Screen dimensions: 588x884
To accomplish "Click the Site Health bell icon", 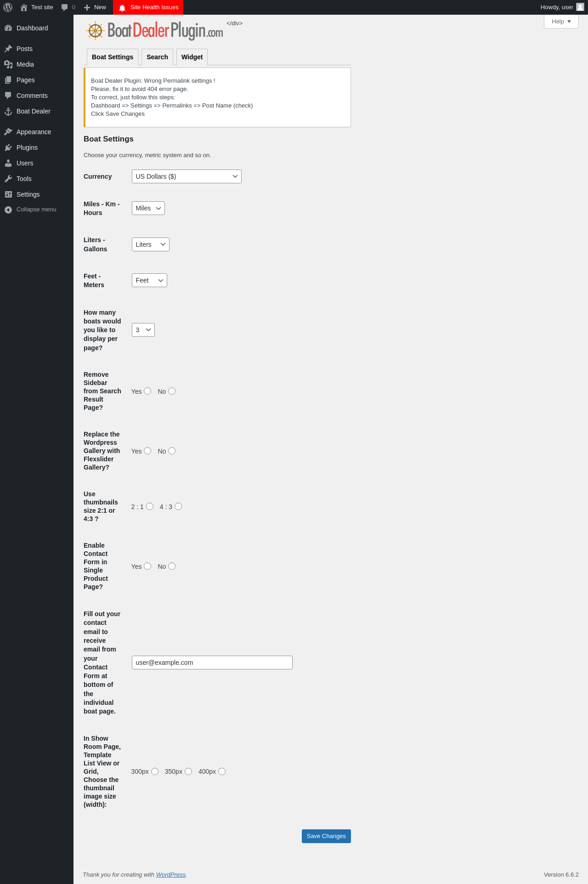I will 122,8.
